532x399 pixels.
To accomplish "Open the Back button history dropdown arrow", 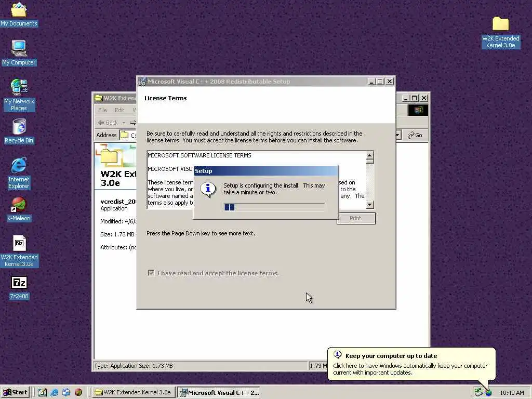I will pyautogui.click(x=124, y=123).
